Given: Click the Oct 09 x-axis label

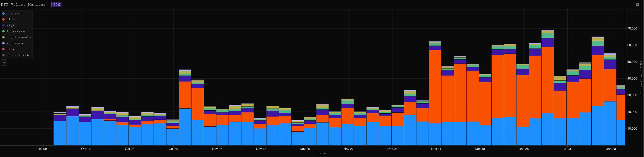Looking at the screenshot, I should coord(42,149).
